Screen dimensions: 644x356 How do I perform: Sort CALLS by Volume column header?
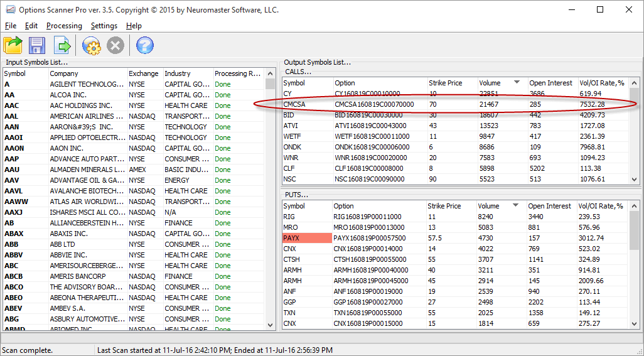pos(502,83)
